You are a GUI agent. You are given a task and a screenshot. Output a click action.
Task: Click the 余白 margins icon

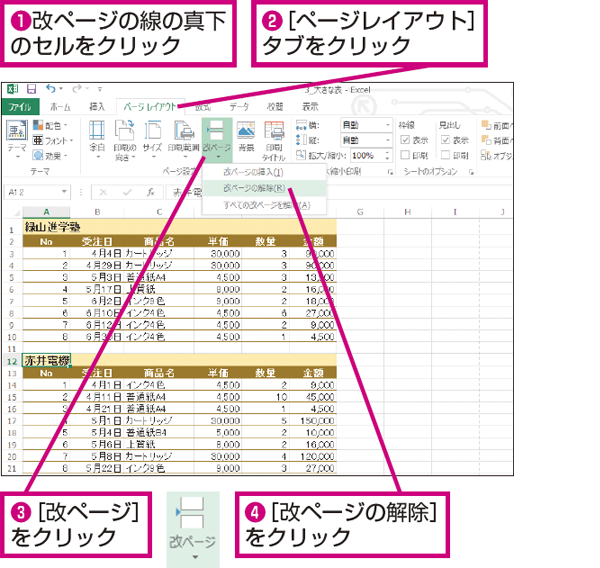pyautogui.click(x=97, y=140)
